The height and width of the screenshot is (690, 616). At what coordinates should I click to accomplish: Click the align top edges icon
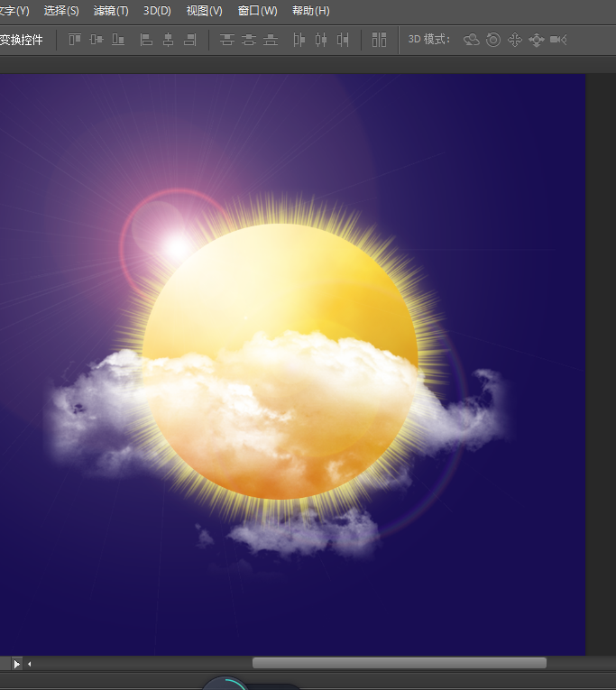75,40
